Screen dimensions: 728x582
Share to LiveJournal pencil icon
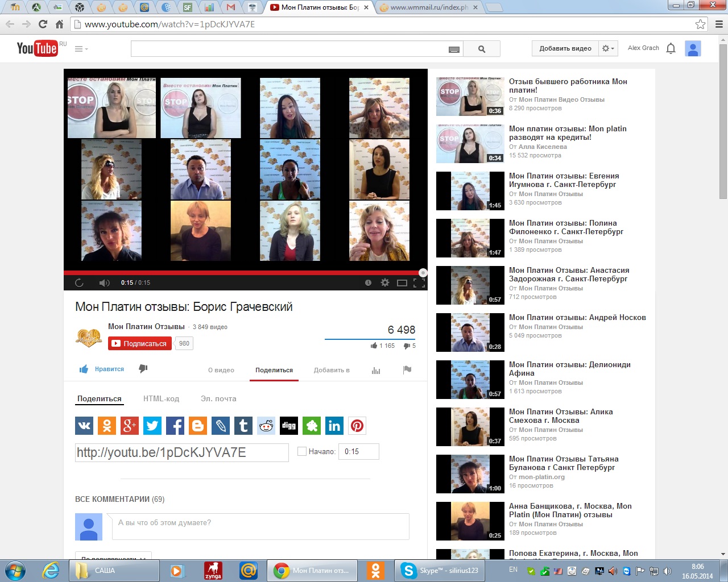(x=221, y=426)
